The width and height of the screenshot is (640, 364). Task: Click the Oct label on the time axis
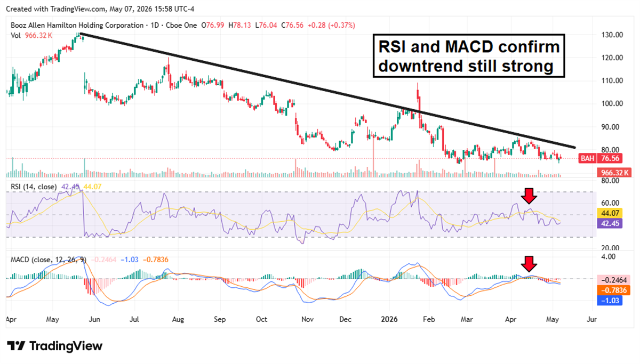261,320
